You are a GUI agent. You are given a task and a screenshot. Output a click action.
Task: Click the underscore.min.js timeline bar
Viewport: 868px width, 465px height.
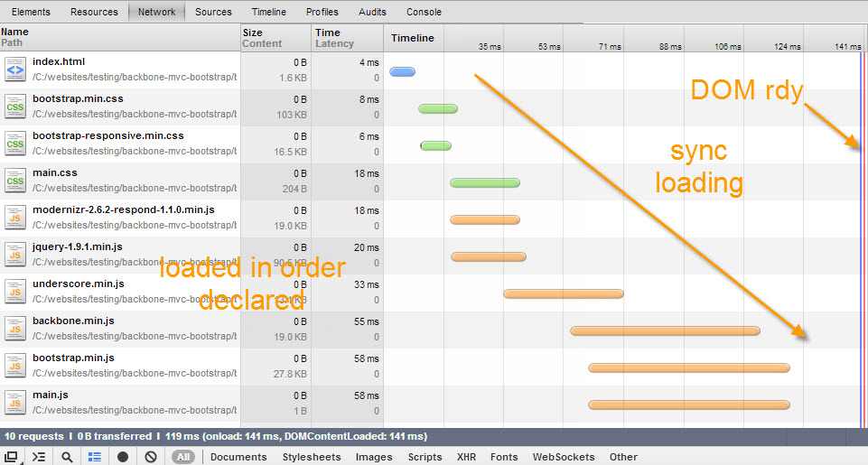coord(564,294)
